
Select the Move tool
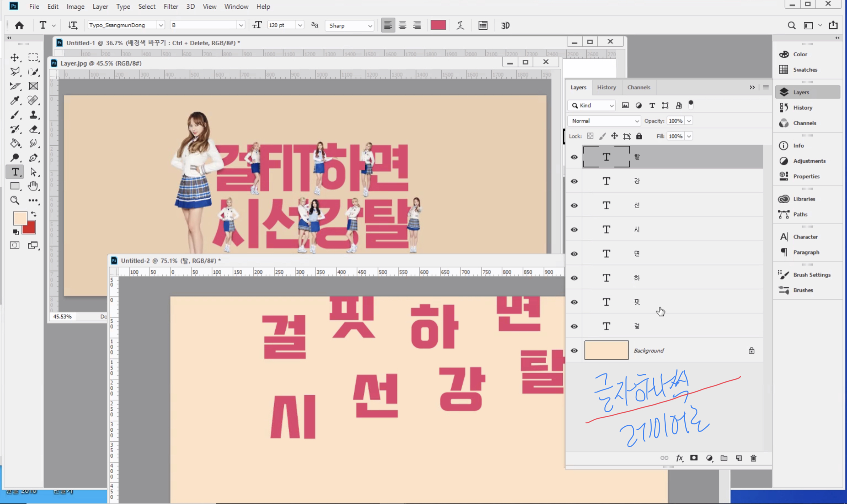[14, 57]
